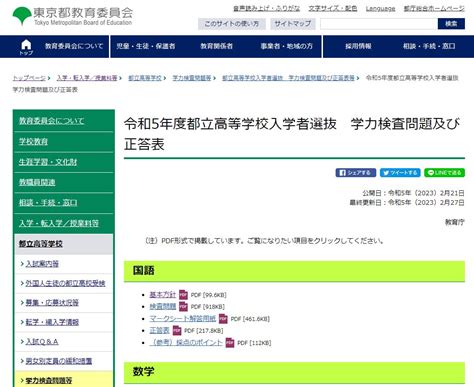Open 入学・転入学/授業料等 in the sidebar
The width and height of the screenshot is (474, 387).
pos(59,223)
